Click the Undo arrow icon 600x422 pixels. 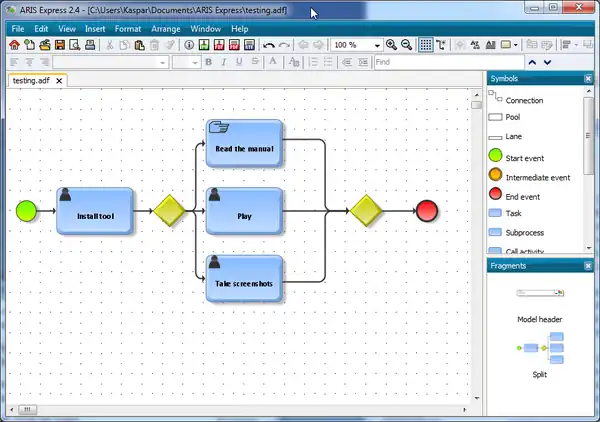(268, 45)
